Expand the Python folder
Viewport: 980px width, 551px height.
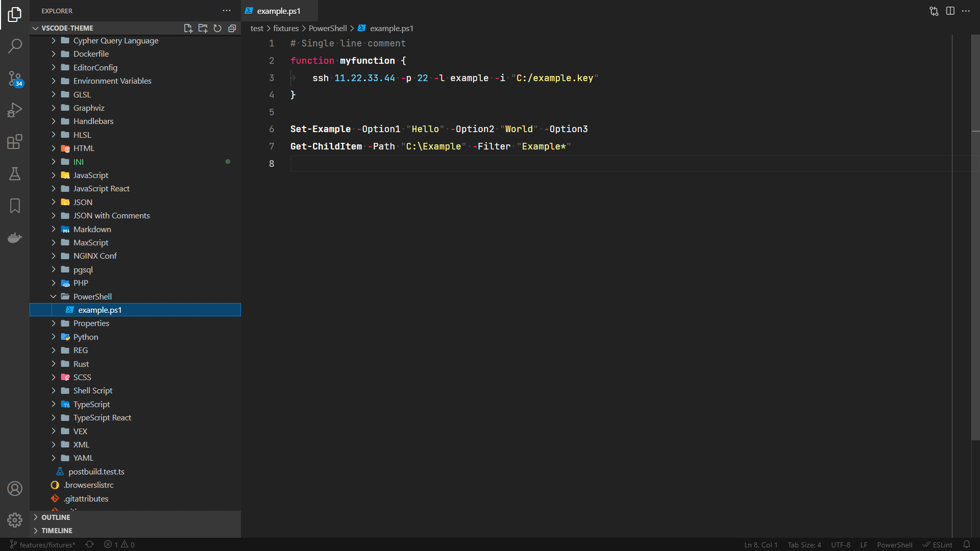click(x=86, y=337)
